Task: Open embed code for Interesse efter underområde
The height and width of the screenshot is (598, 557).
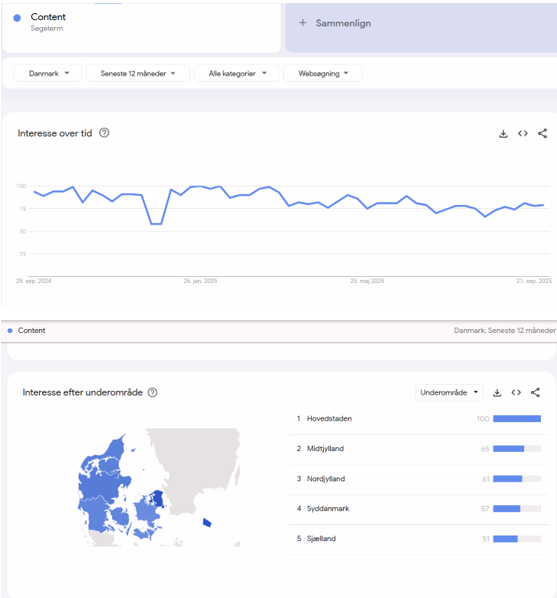Action: (x=516, y=392)
